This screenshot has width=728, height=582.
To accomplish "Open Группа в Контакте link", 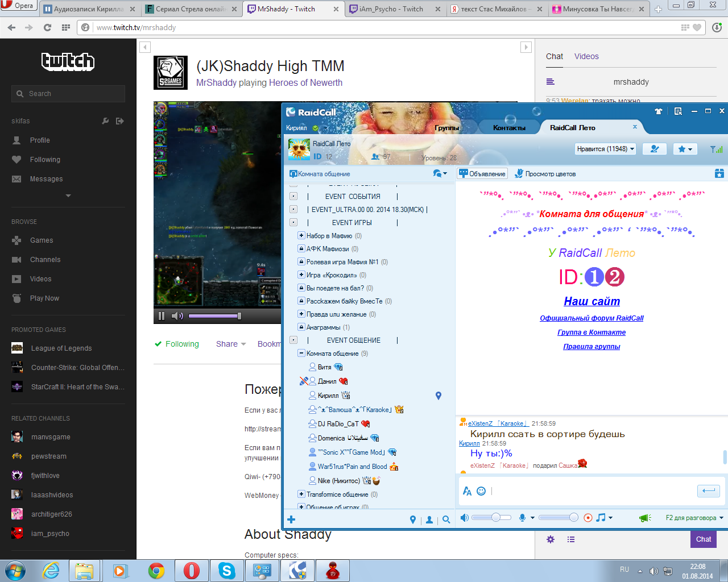I will [x=591, y=332].
